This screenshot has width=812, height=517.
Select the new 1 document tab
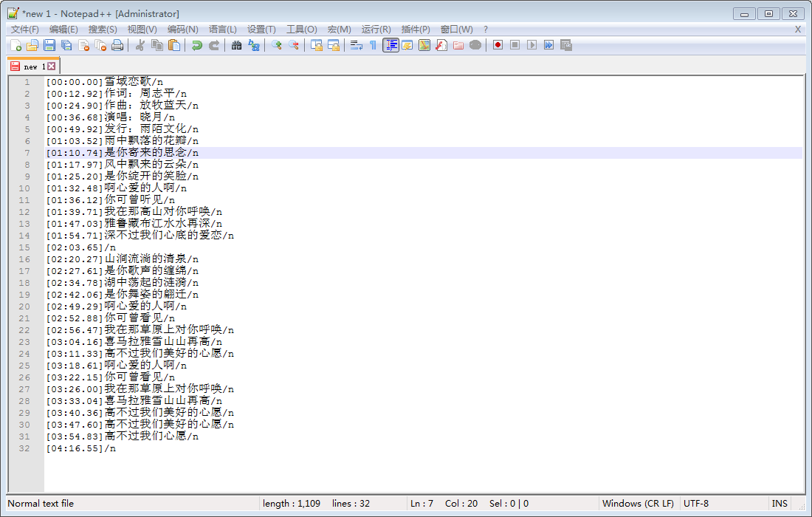click(30, 66)
